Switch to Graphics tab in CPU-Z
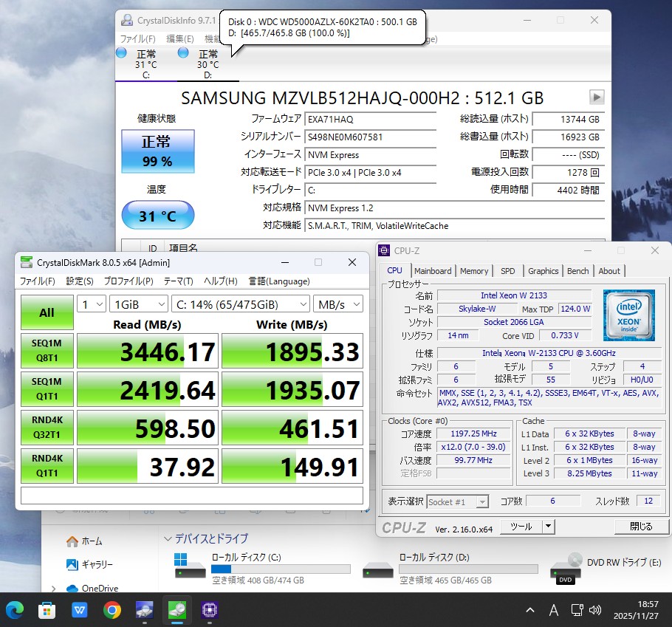672x627 pixels. click(x=543, y=271)
